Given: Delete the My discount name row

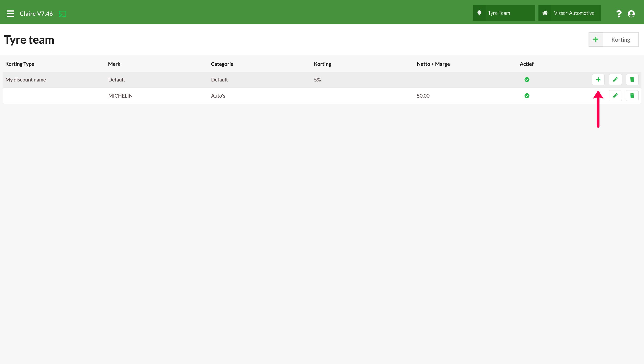Looking at the screenshot, I should tap(632, 80).
